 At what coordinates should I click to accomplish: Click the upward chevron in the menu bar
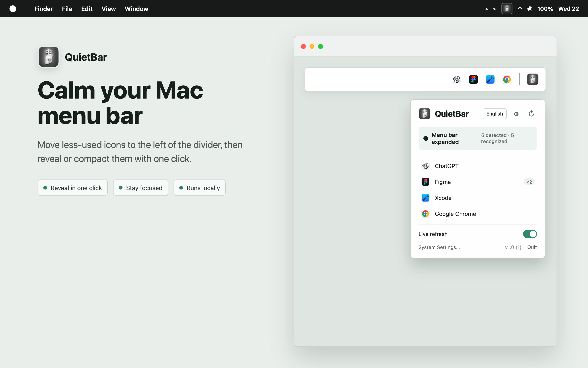pos(520,8)
